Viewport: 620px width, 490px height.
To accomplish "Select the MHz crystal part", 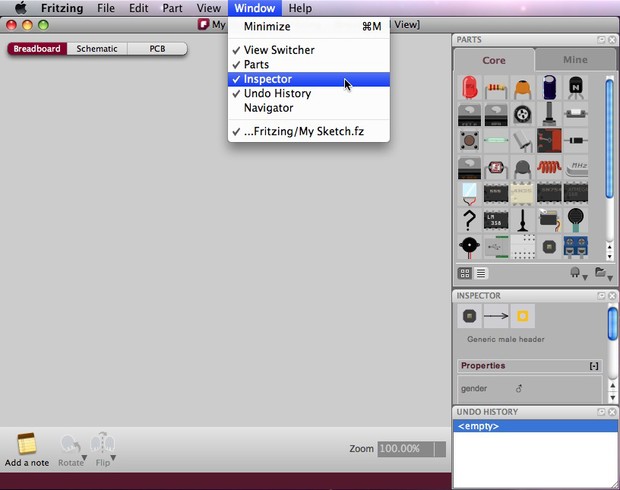I will coord(575,167).
